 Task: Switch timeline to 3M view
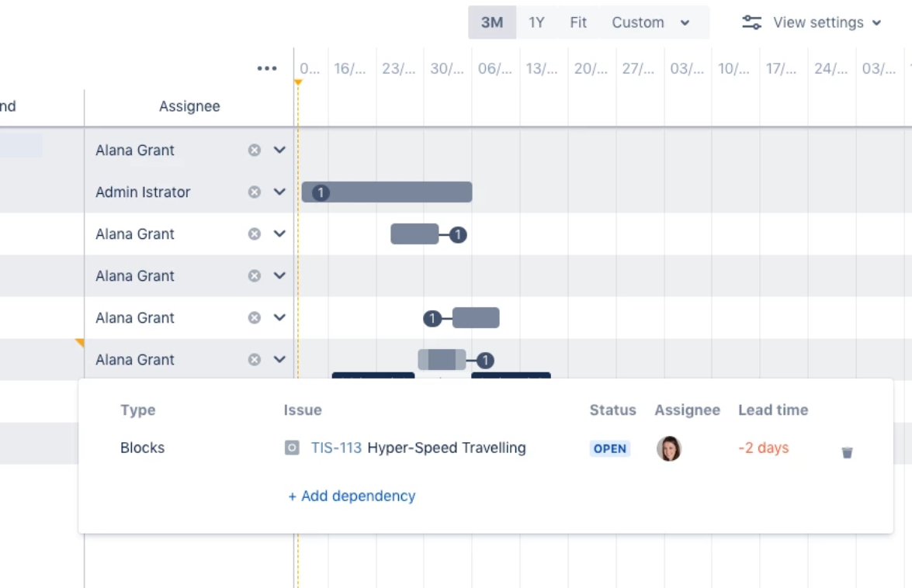pyautogui.click(x=492, y=22)
